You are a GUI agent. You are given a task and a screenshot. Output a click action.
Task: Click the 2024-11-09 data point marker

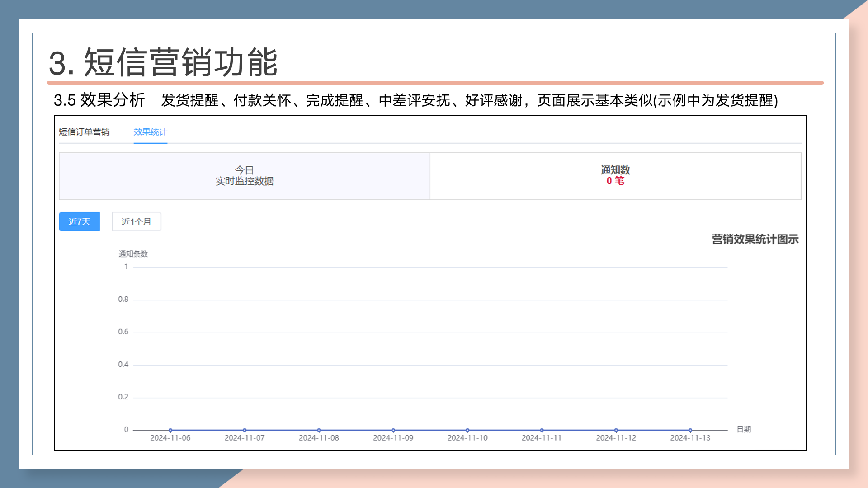tap(393, 430)
